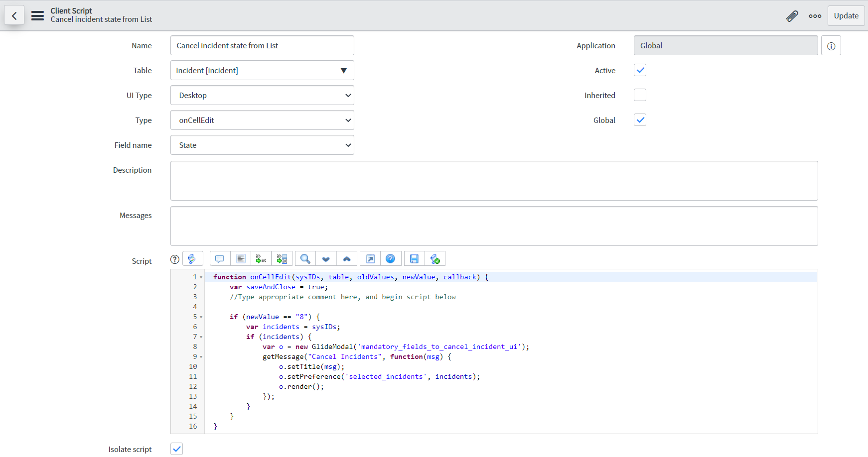Screen dimensions: 868x457
Task: Click the Update button
Action: tap(846, 16)
